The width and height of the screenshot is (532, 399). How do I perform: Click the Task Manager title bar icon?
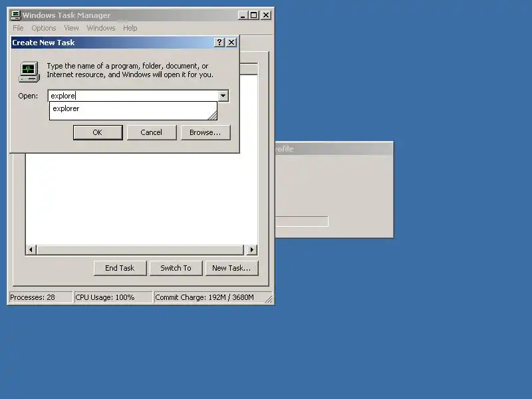[x=15, y=15]
